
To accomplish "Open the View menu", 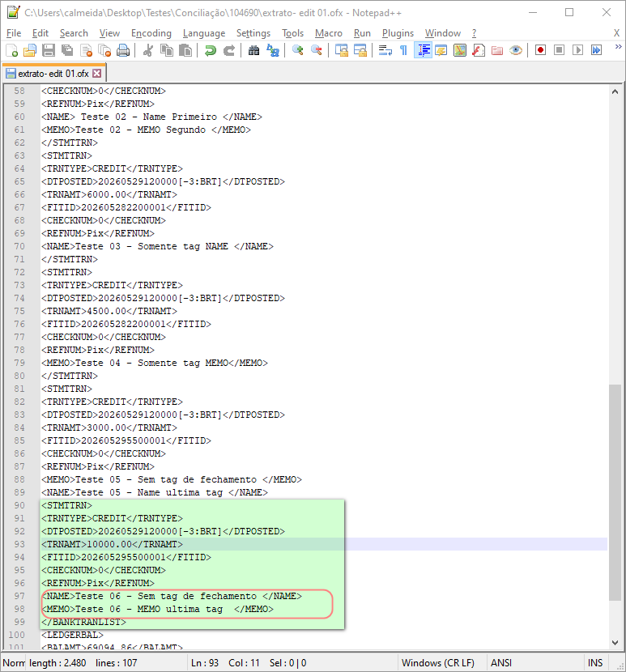I will tap(109, 33).
